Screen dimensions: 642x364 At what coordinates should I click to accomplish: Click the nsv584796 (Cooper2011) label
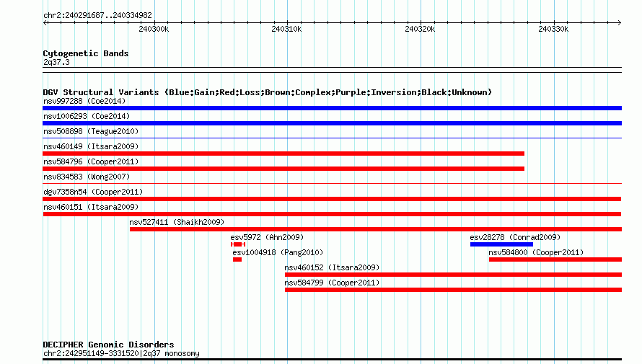click(x=91, y=161)
